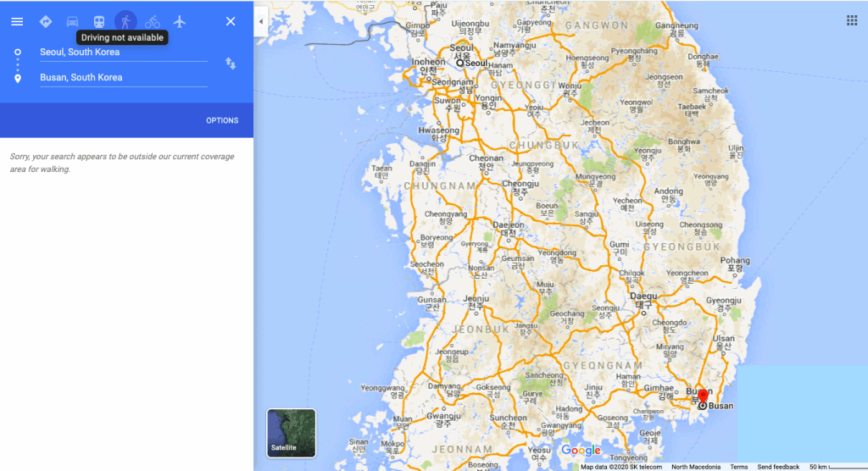
Task: Open the Google apps grid
Action: (x=852, y=20)
